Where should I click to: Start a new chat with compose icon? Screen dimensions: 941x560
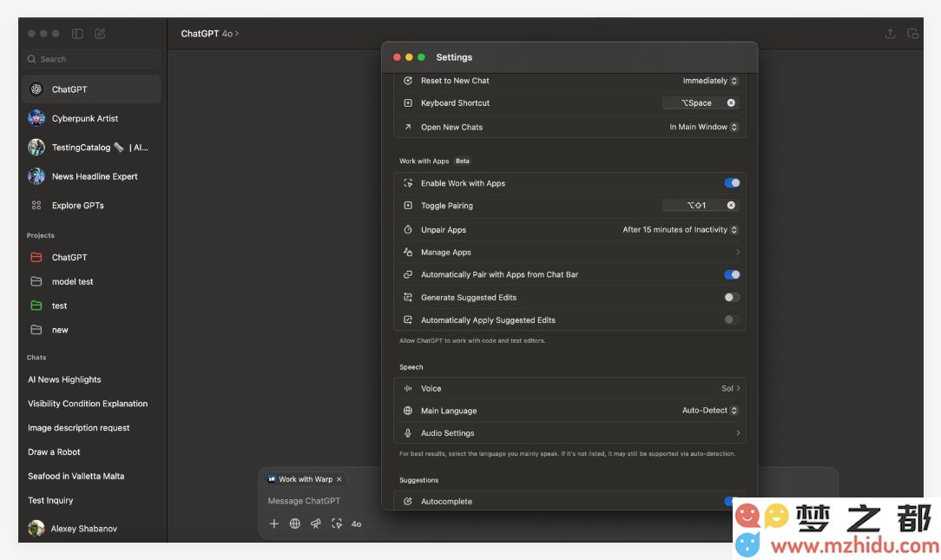(x=100, y=34)
